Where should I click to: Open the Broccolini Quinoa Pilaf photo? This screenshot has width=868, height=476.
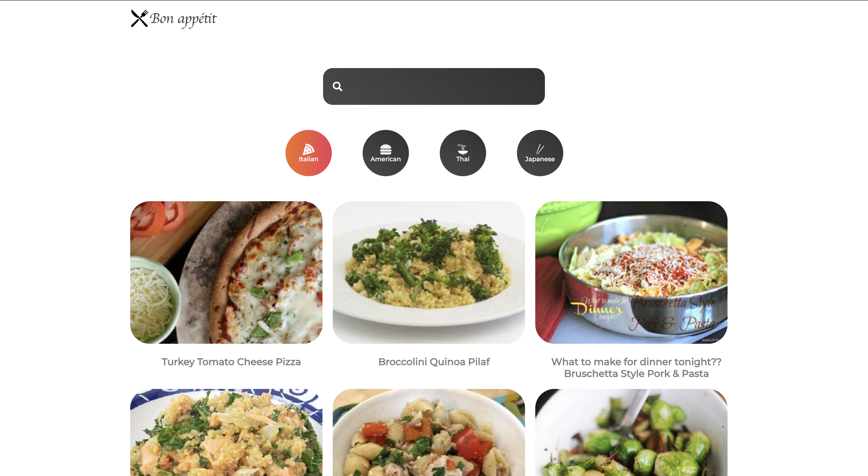pyautogui.click(x=429, y=273)
